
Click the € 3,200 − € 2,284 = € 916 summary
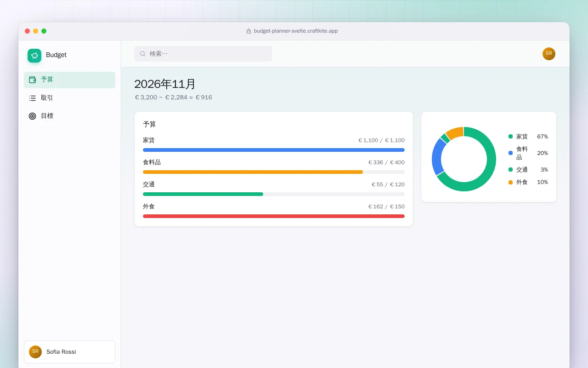tap(173, 98)
